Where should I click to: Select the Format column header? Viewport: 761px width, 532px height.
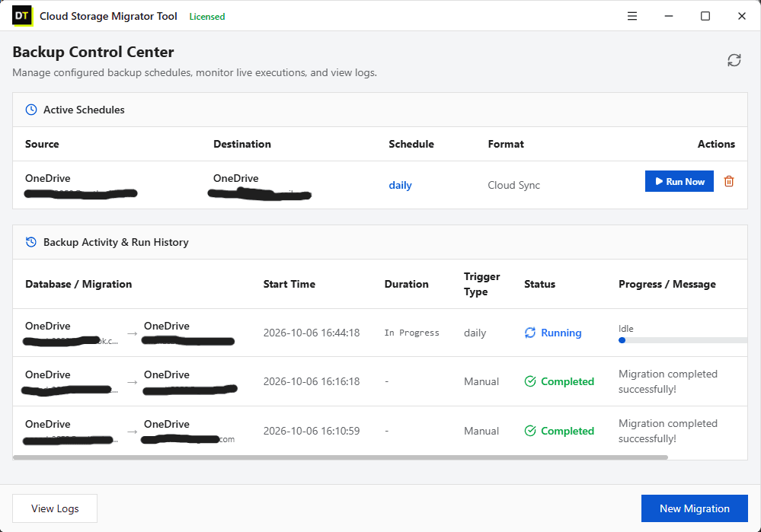pos(506,144)
